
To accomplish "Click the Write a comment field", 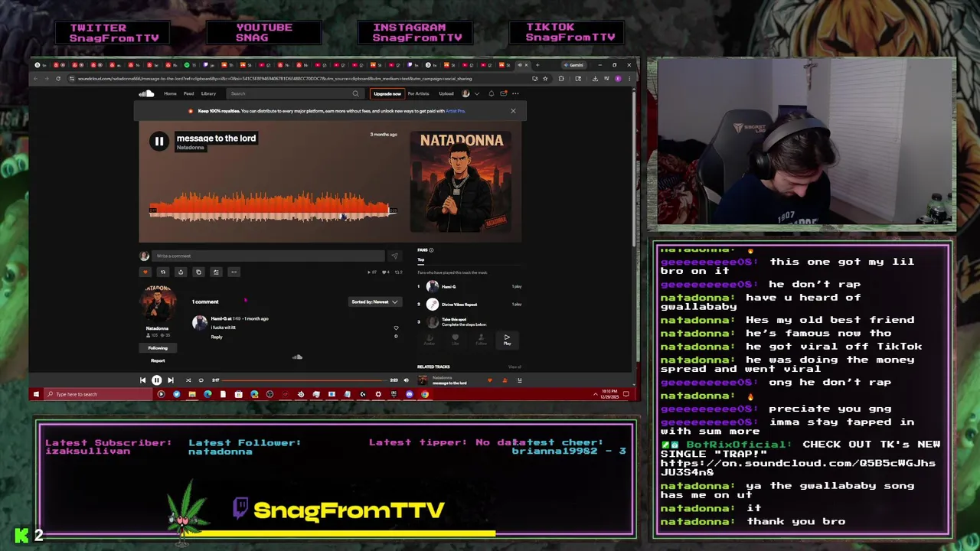I will [268, 256].
